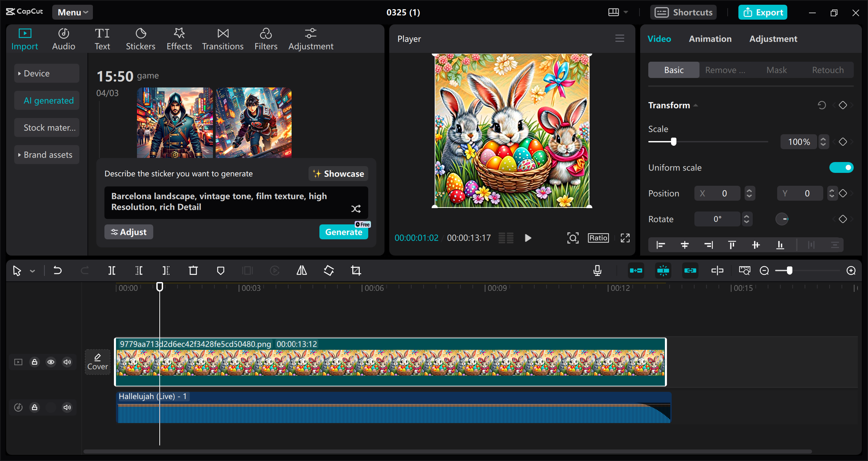Click the Generate button

(343, 232)
